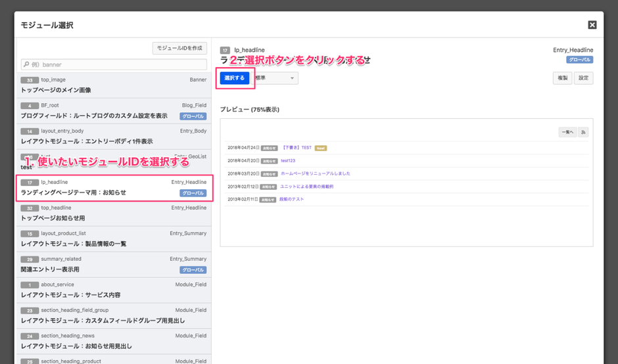The width and height of the screenshot is (618, 364).
Task: Click the 一覧へ button in the preview
Action: click(x=567, y=132)
